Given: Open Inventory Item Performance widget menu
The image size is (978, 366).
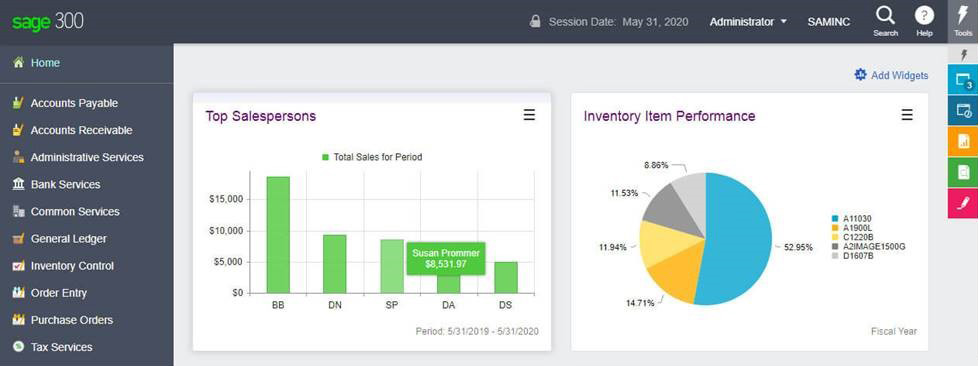Looking at the screenshot, I should pos(907,115).
